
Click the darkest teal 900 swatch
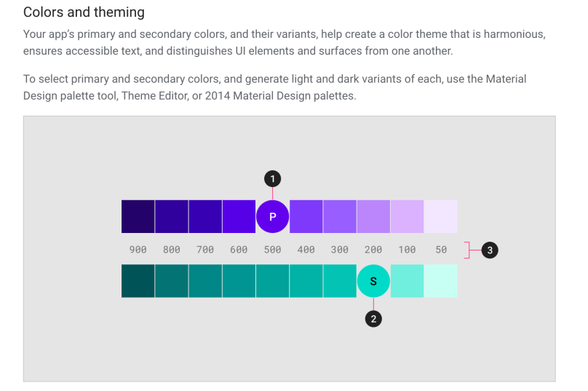click(138, 281)
